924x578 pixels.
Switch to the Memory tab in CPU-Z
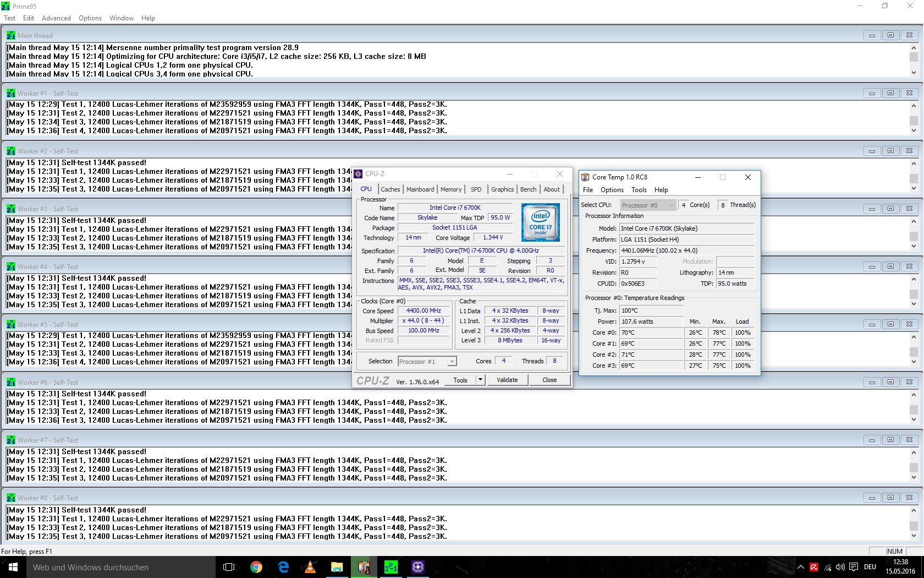pyautogui.click(x=451, y=189)
